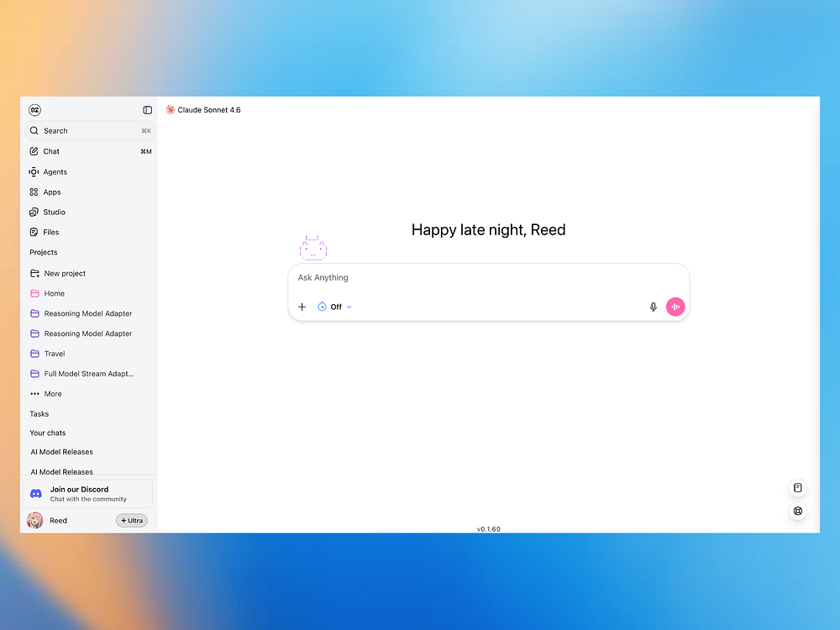Open the Off reasoning mode dropdown
Screen dimensions: 840x630
pos(335,307)
